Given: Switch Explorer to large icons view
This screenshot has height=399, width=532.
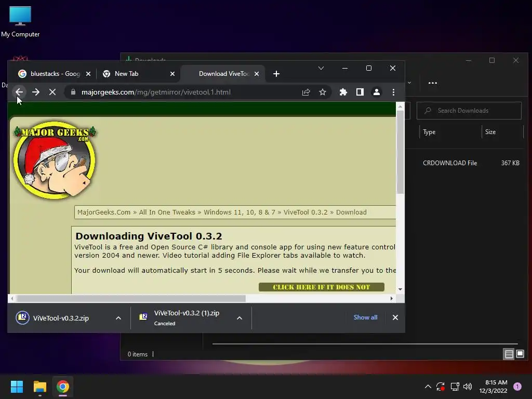Looking at the screenshot, I should (520, 354).
